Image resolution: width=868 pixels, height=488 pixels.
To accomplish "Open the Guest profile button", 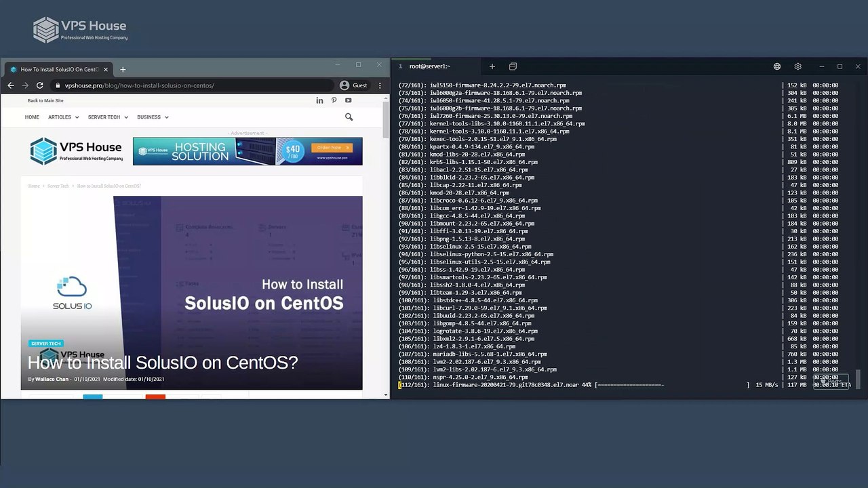I will 353,85.
